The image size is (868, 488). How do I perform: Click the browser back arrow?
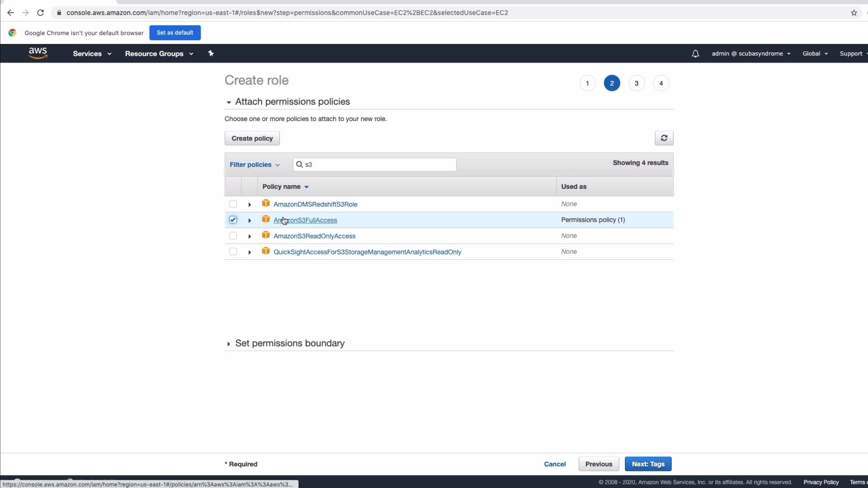[10, 13]
